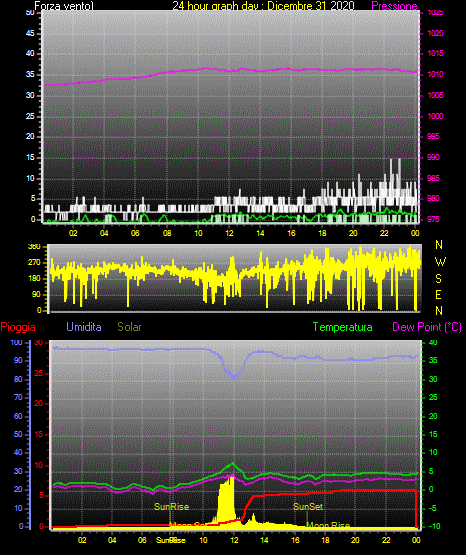This screenshot has width=466, height=555.
Task: Select the Temperatura legend label
Action: [x=342, y=327]
